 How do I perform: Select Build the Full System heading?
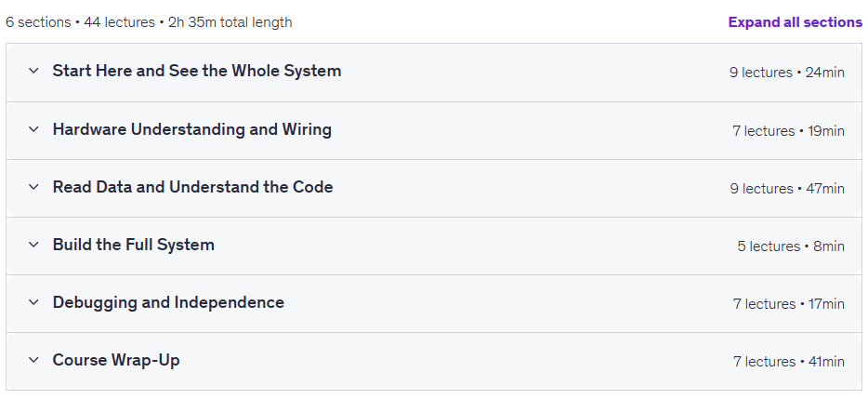(134, 245)
